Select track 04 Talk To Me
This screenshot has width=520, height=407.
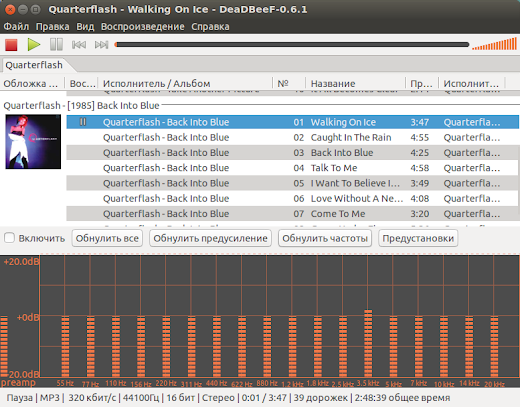pos(293,168)
